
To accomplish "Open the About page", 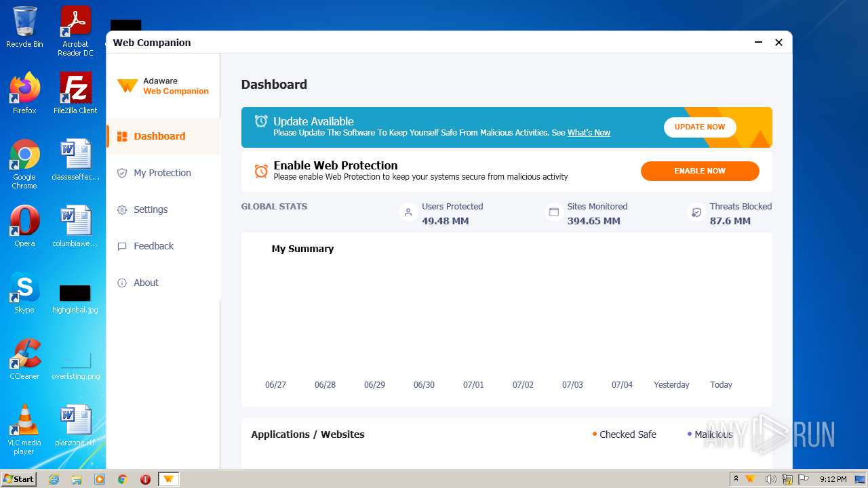I will (x=163, y=283).
